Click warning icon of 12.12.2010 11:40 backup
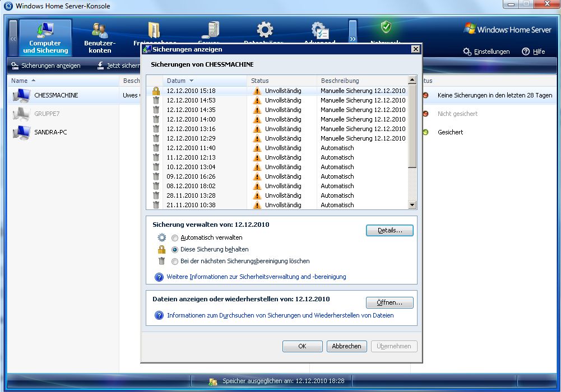 tap(257, 148)
